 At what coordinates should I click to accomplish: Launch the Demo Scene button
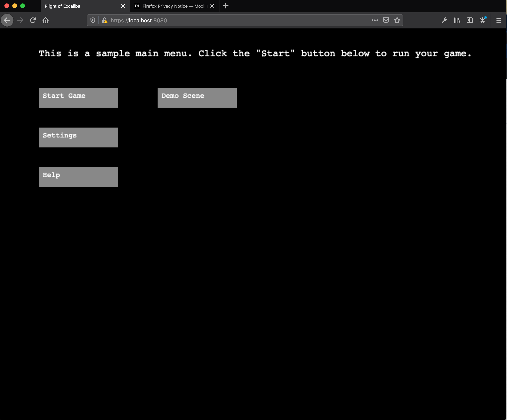(x=197, y=98)
